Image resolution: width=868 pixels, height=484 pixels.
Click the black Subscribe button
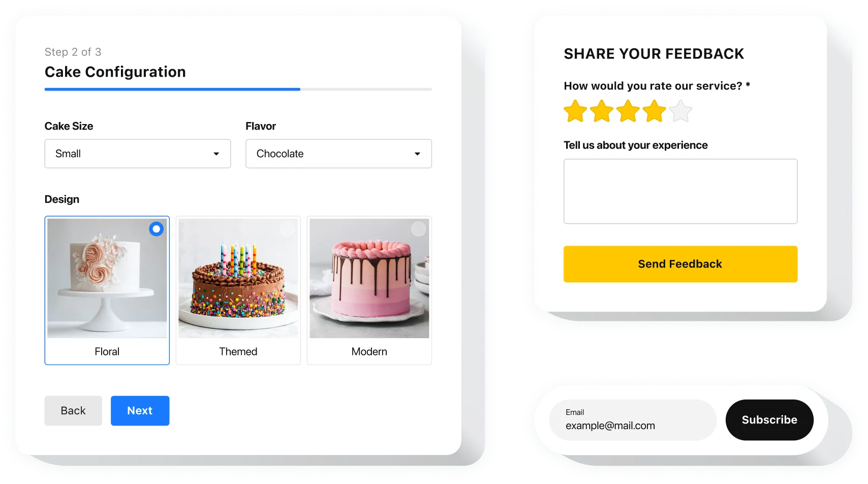(x=769, y=420)
